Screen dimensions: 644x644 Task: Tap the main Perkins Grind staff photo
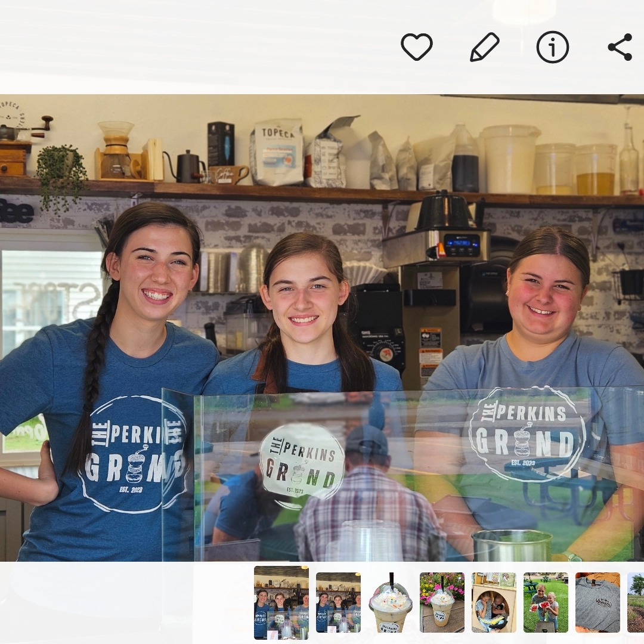(322, 328)
